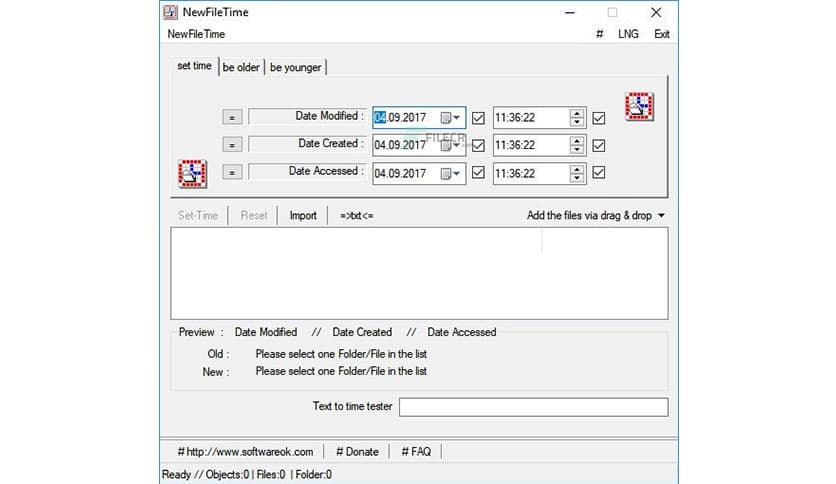Uncheck the Date Created time checkbox
836x484 pixels.
[599, 145]
